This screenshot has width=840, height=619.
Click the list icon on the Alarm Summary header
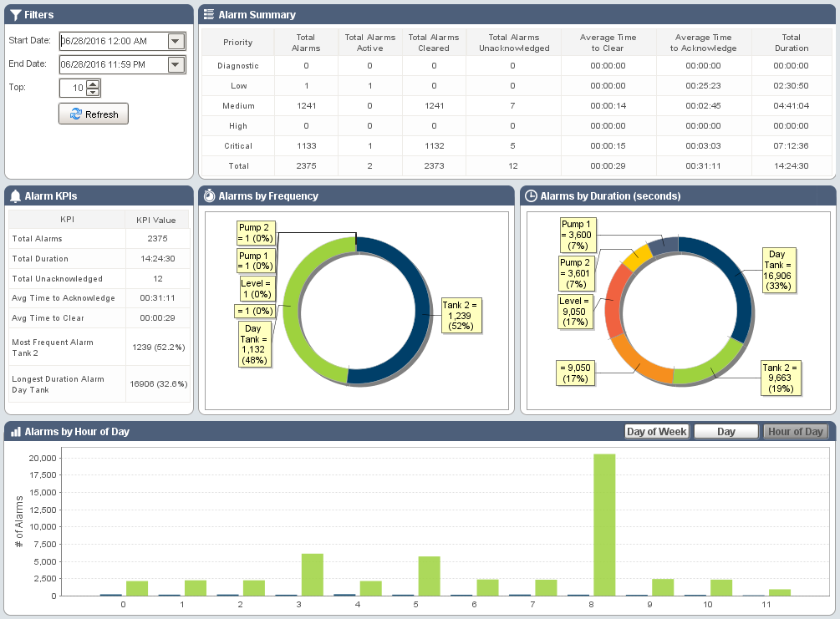pyautogui.click(x=208, y=14)
